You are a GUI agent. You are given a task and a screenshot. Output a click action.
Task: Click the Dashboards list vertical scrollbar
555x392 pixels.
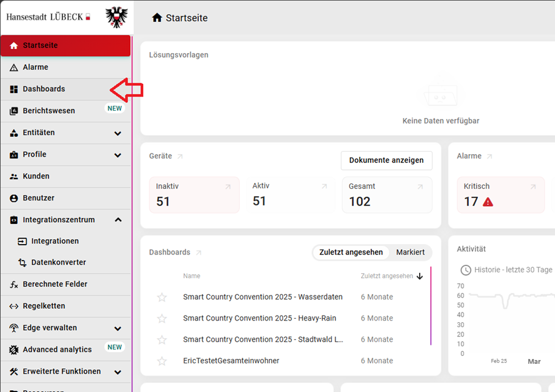[431, 306]
